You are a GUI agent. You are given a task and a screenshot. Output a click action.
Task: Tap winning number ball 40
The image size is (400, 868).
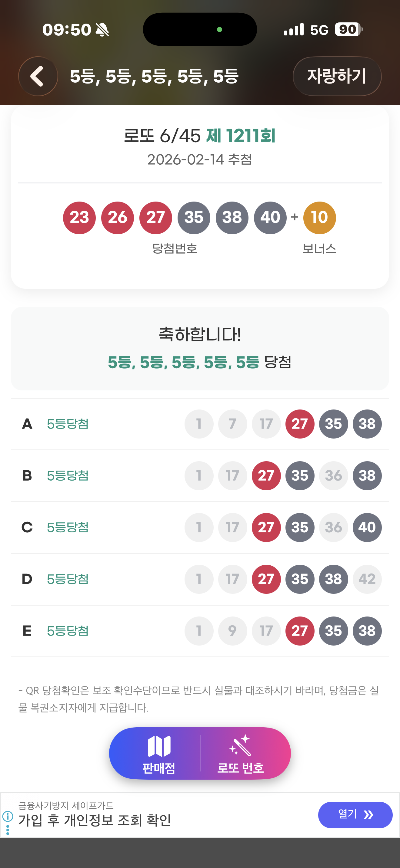pos(270,218)
